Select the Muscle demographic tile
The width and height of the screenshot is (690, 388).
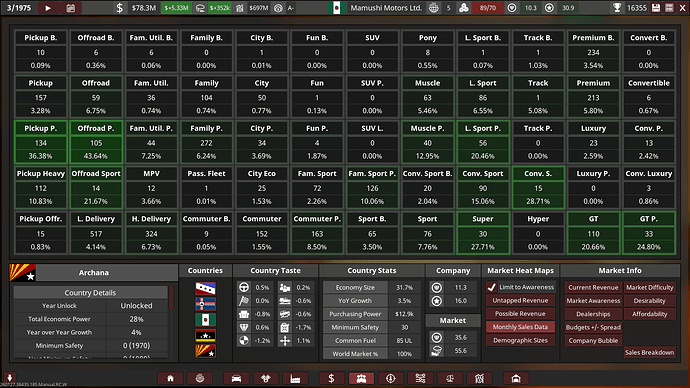pos(427,97)
